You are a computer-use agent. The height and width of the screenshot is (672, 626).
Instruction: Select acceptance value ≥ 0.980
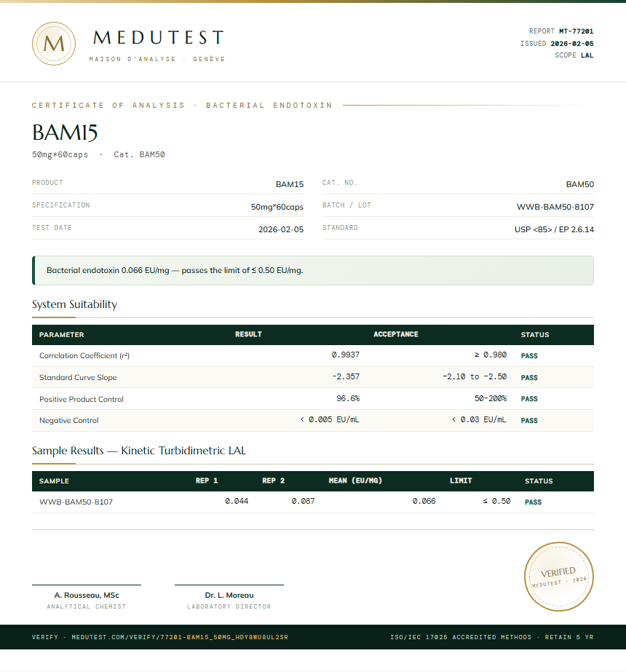[x=491, y=355]
